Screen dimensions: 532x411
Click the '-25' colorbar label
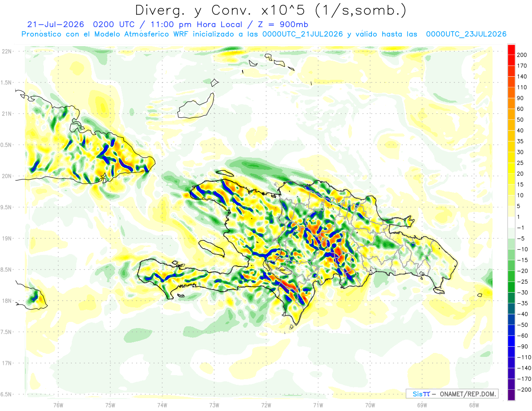[x=523, y=282]
